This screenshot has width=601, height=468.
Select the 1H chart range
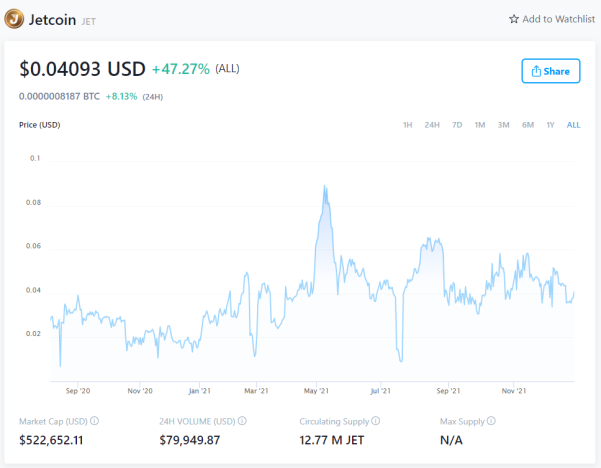(407, 125)
